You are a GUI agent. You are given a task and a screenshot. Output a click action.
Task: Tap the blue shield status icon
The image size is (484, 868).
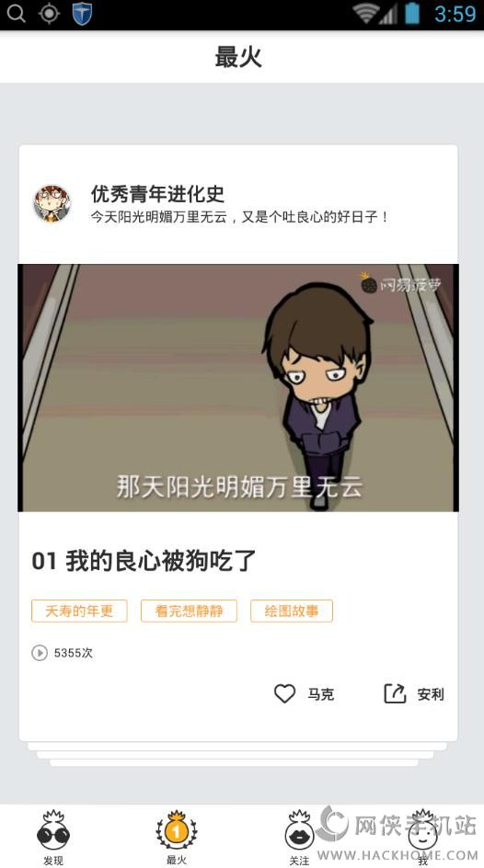(82, 14)
